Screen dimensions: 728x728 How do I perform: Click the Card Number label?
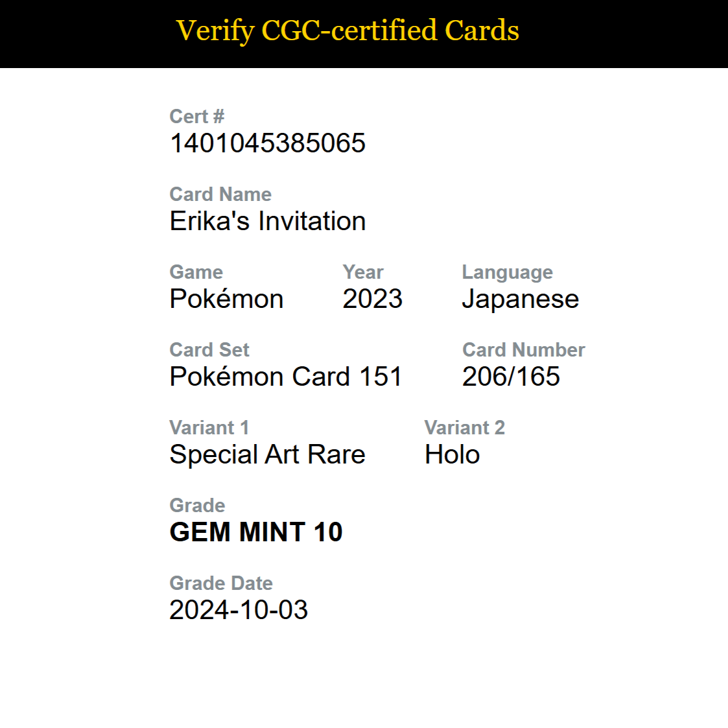[524, 349]
